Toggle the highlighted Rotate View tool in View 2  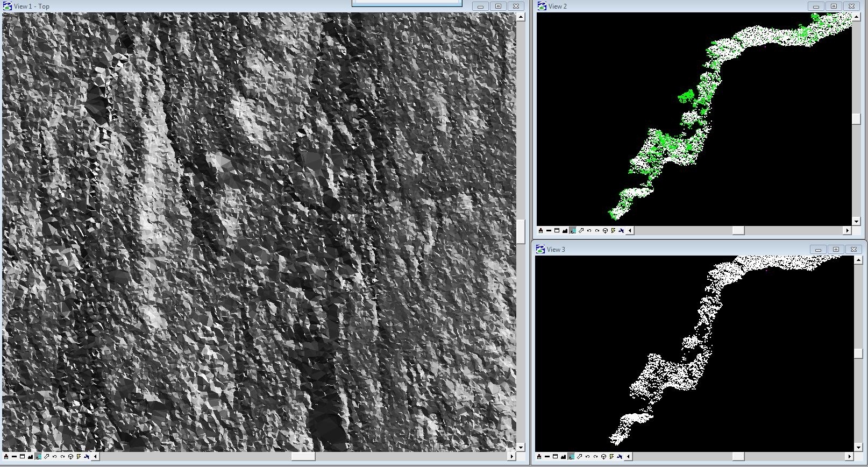[x=573, y=231]
